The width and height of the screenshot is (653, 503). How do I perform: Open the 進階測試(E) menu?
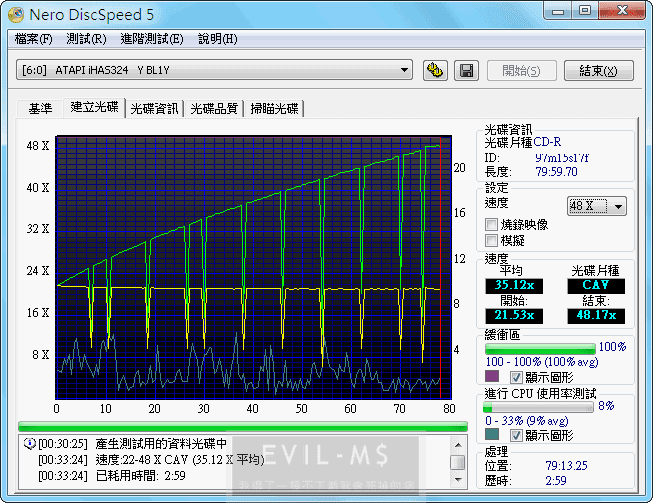click(x=152, y=39)
